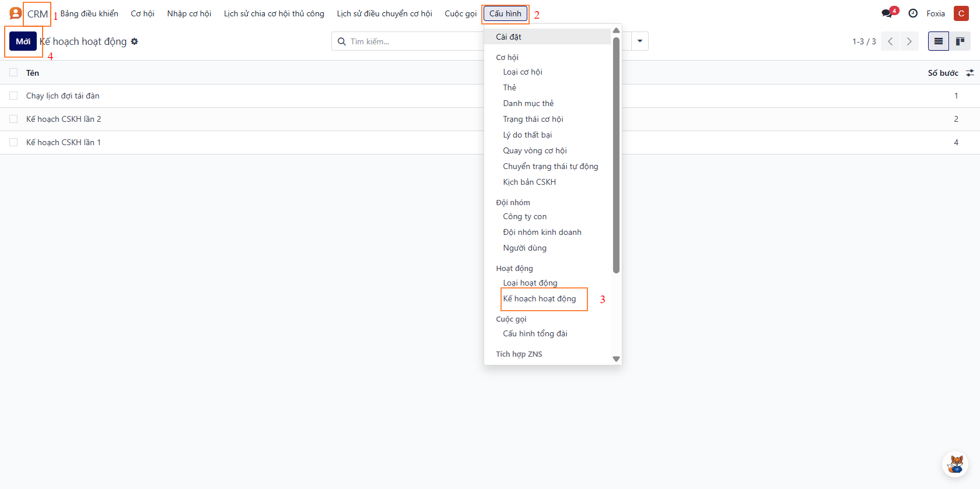Viewport: 980px width, 489px height.
Task: Choose Kế hoạch hoạt động from menu
Action: pyautogui.click(x=540, y=299)
